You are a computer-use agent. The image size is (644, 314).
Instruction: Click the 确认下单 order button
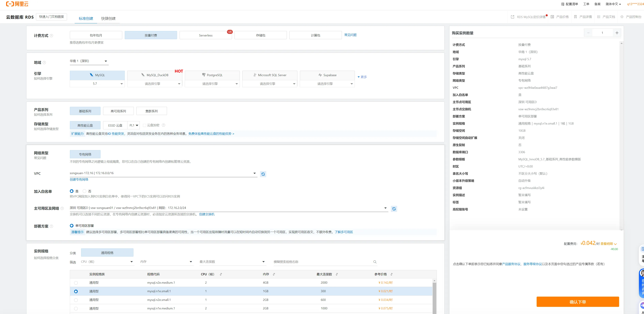tap(578, 302)
